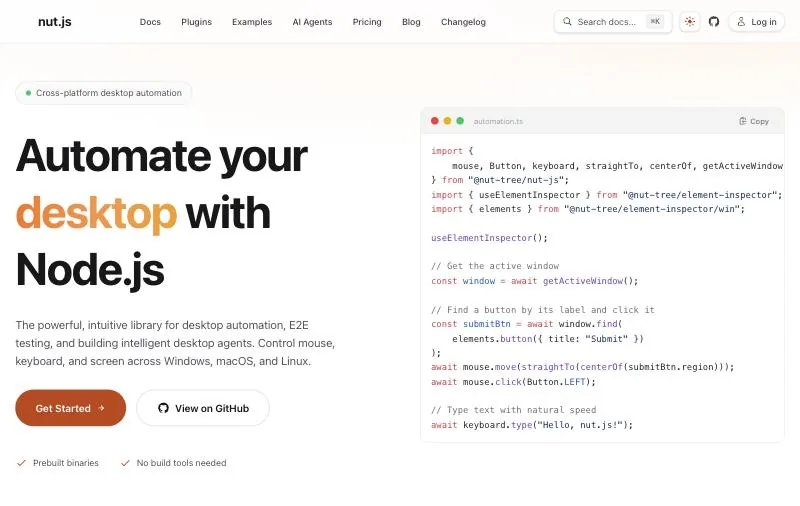Image resolution: width=800 pixels, height=506 pixels.
Task: Click the ⌘K shortcut badge
Action: coord(655,21)
